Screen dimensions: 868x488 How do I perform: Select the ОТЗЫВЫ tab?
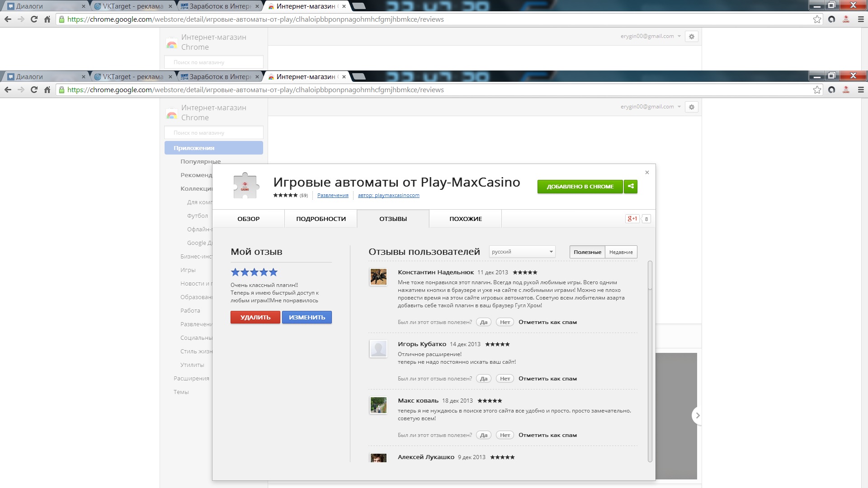pyautogui.click(x=393, y=219)
